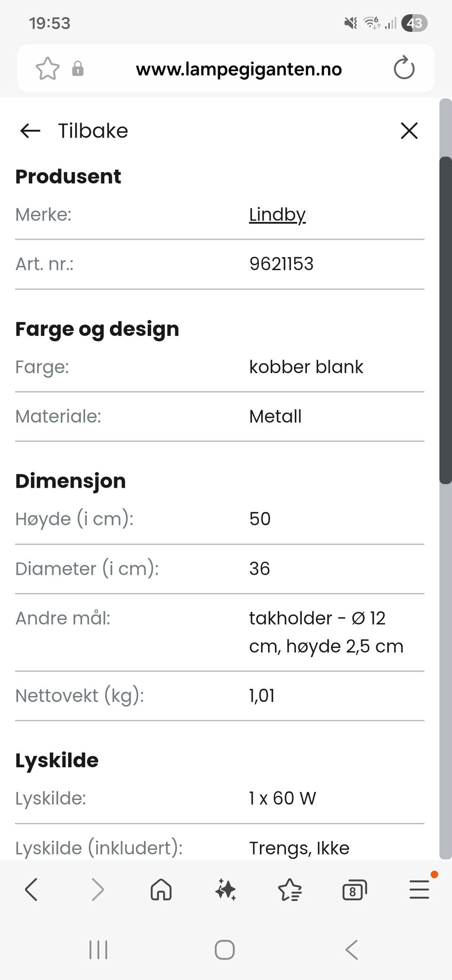Tap the bookmark star in the address bar
The image size is (452, 980).
coord(48,69)
